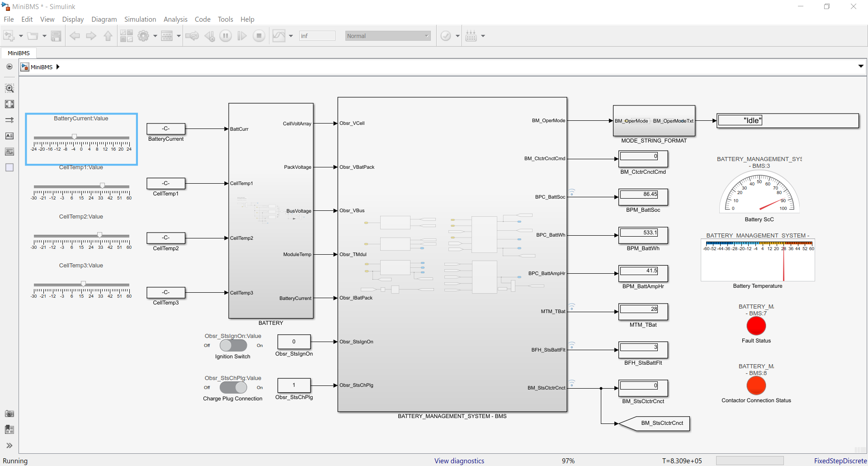Image resolution: width=868 pixels, height=466 pixels.
Task: Open the Simulation Data Inspector icon
Action: pyautogui.click(x=279, y=36)
